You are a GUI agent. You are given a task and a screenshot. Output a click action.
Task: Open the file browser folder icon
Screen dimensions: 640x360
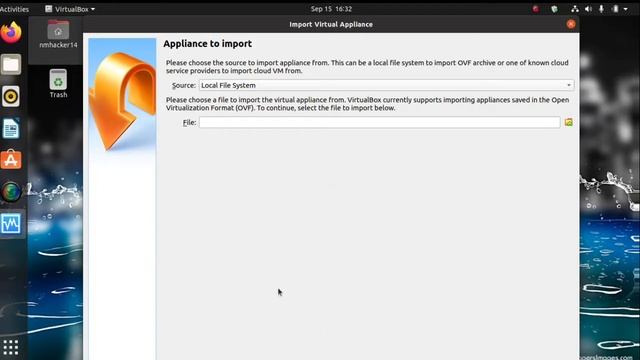[569, 122]
